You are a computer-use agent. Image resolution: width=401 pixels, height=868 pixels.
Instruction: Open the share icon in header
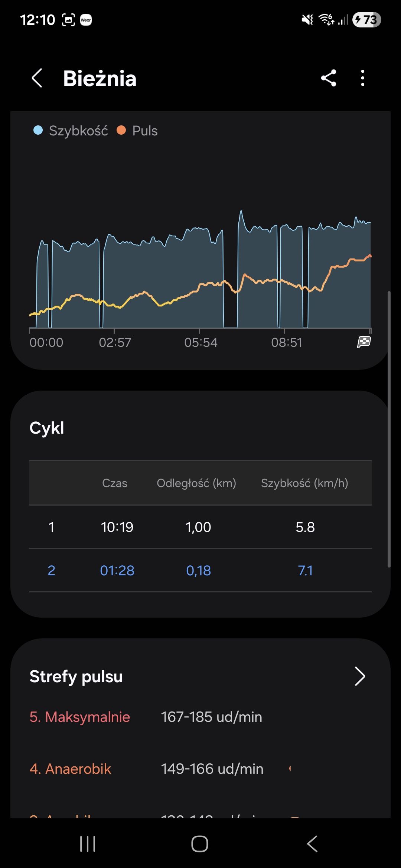coord(329,78)
